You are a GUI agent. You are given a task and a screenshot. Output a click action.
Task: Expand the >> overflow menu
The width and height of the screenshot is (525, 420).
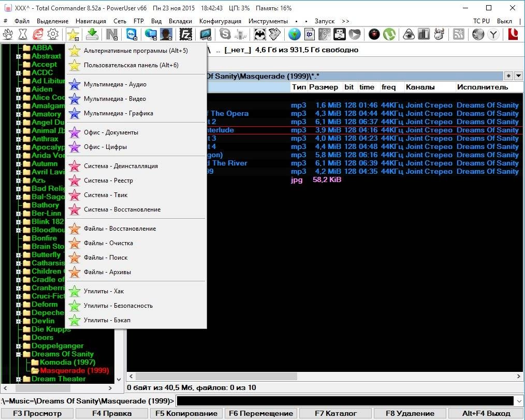(x=345, y=21)
